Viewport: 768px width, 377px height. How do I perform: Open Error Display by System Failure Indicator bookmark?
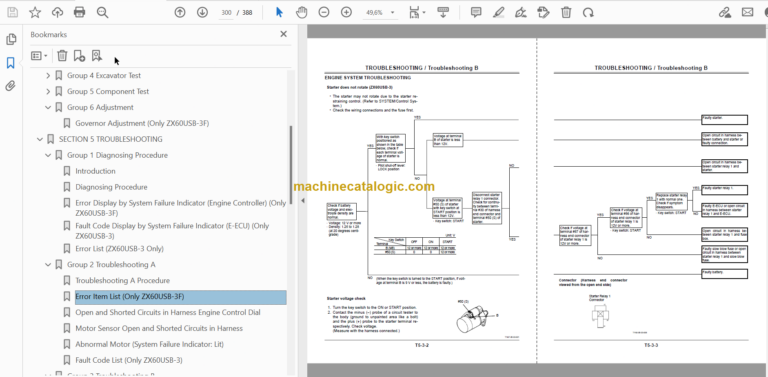point(180,208)
